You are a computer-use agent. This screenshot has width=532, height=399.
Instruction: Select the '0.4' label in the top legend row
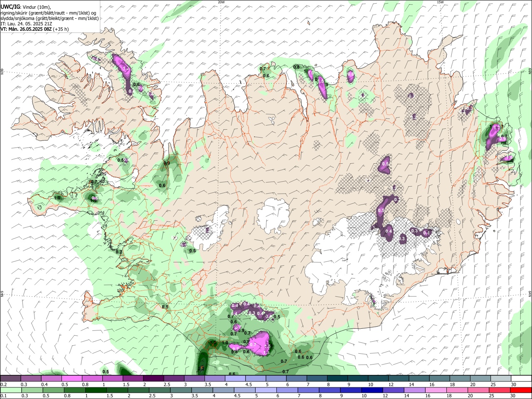44,384
